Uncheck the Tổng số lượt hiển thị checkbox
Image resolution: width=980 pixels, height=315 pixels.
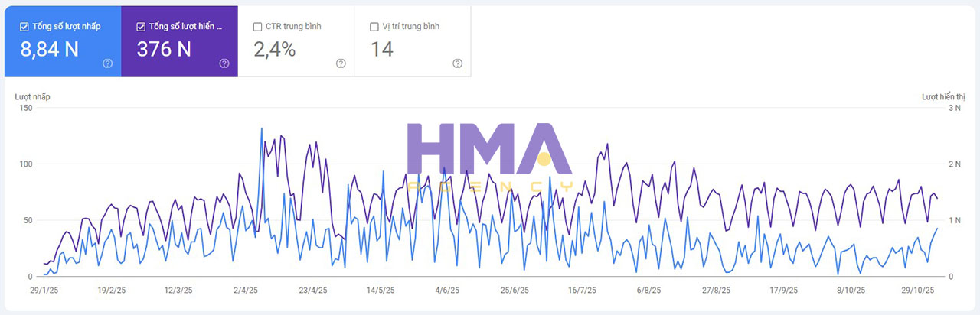[x=141, y=27]
